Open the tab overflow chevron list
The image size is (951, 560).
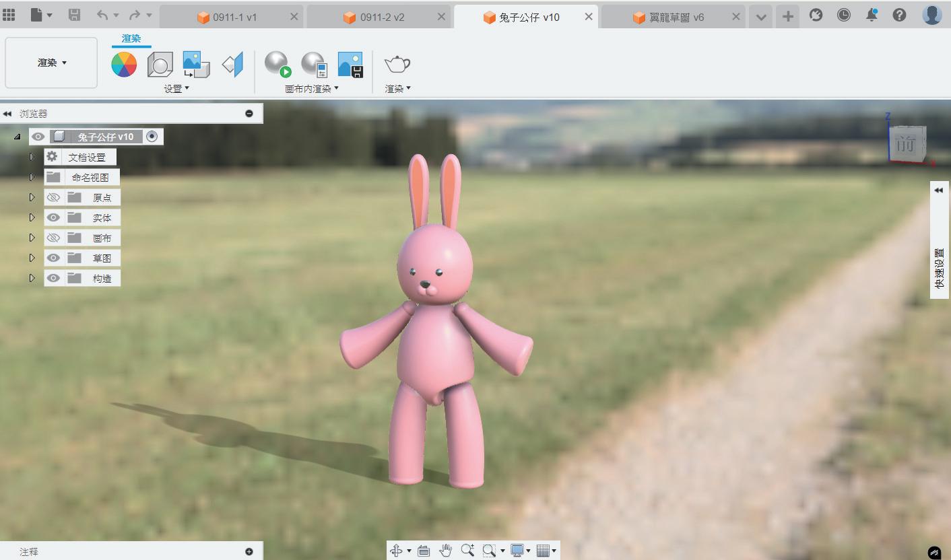point(761,17)
